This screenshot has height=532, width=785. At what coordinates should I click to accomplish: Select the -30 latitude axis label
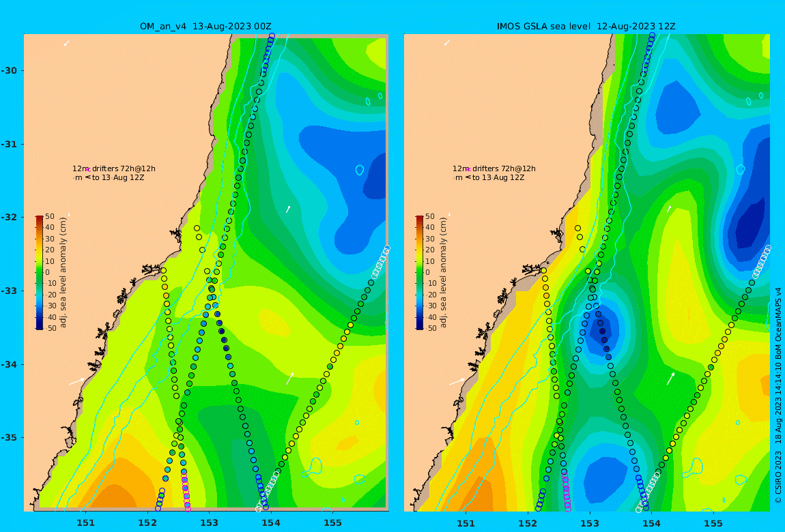pos(9,70)
